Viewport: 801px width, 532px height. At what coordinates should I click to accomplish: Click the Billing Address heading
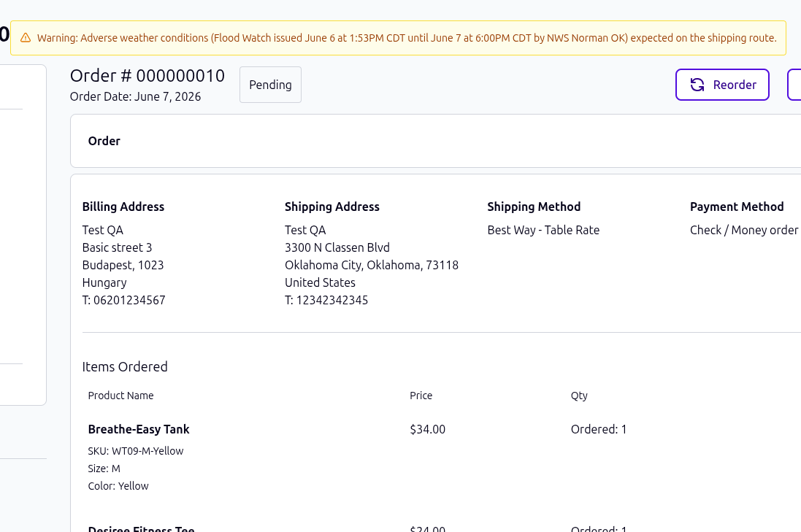click(123, 207)
